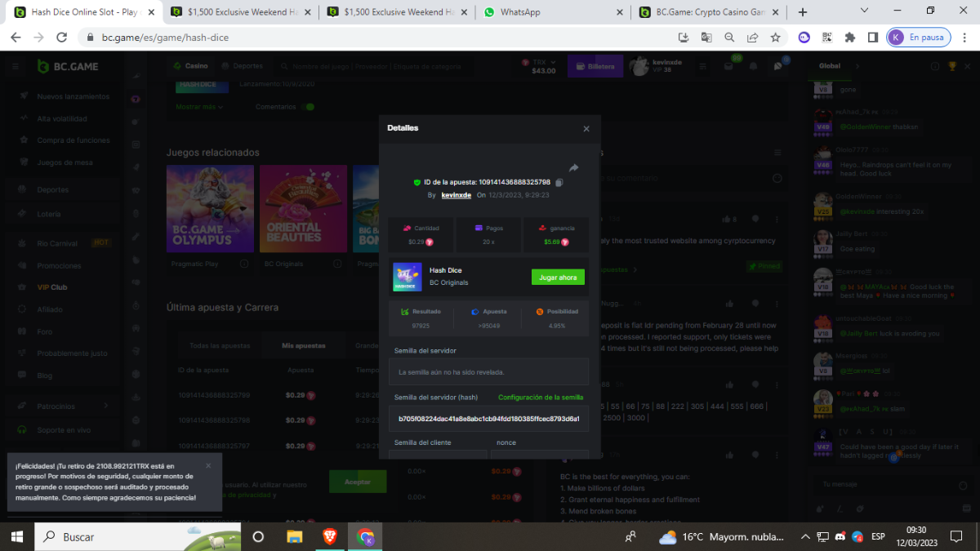Open Brave browser from the taskbar
Screen dimensions: 980x551
(329, 536)
